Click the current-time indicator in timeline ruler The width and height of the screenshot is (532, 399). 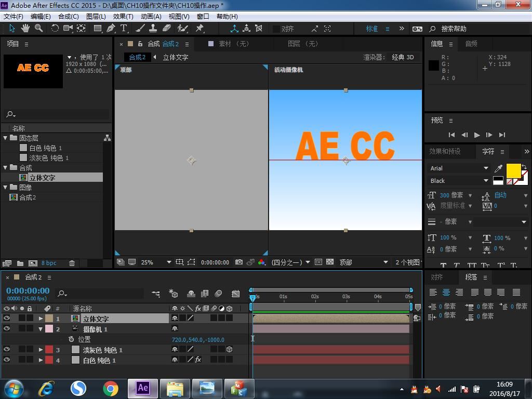tap(252, 298)
